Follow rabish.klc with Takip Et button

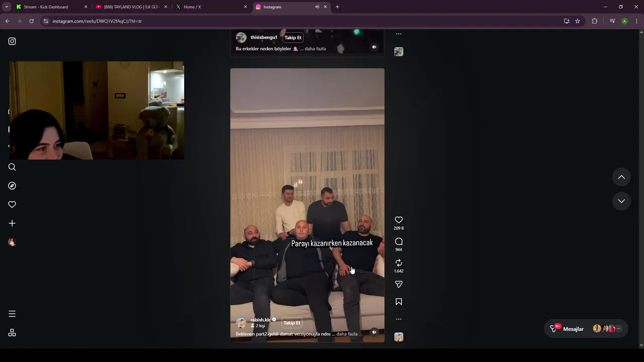pos(292,323)
